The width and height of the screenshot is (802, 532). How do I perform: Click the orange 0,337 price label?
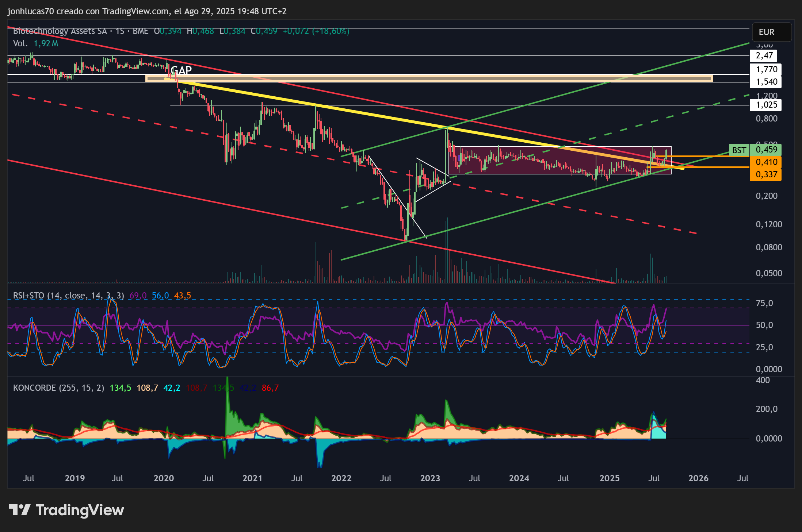tap(766, 174)
